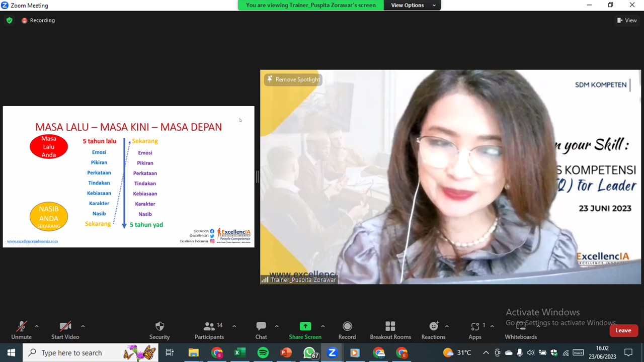The height and width of the screenshot is (362, 644).
Task: Click the Zoom icon in the taskbar
Action: [332, 352]
